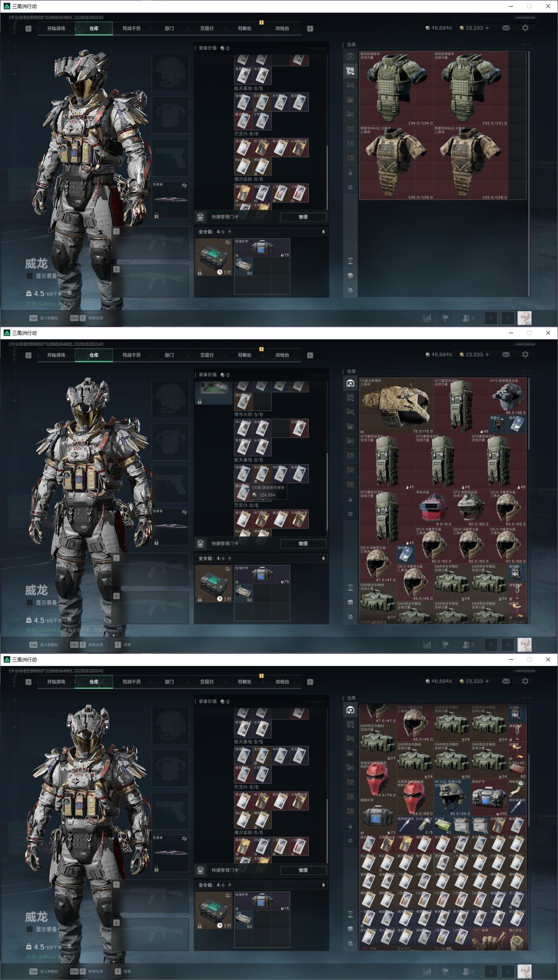558x980 pixels.
Task: Open mail icon in middle window
Action: click(506, 355)
